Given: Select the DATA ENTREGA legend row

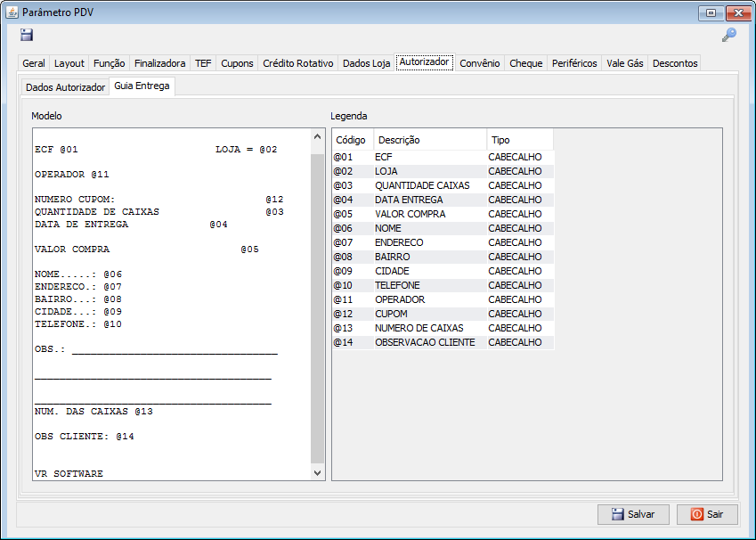Looking at the screenshot, I should pos(443,200).
